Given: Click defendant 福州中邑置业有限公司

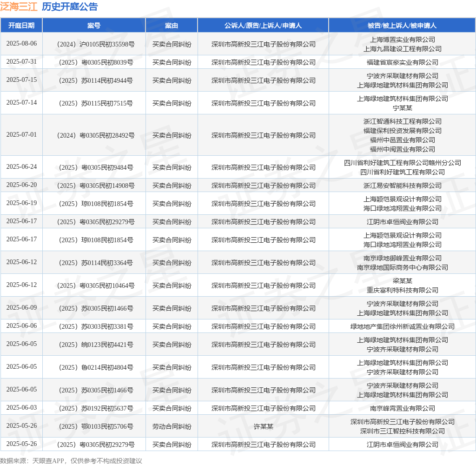Looking at the screenshot, I should 402,140.
